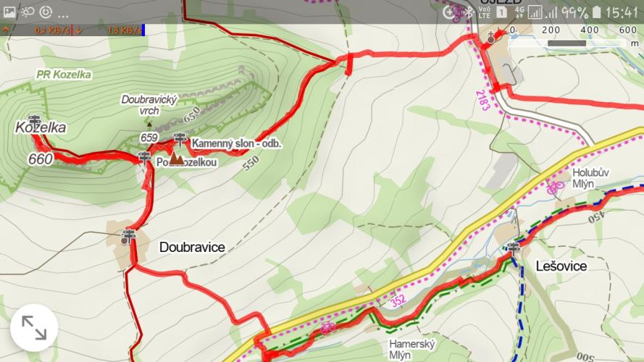The width and height of the screenshot is (644, 362).
Task: Tap the fullscreen expand arrows button
Action: tap(34, 327)
